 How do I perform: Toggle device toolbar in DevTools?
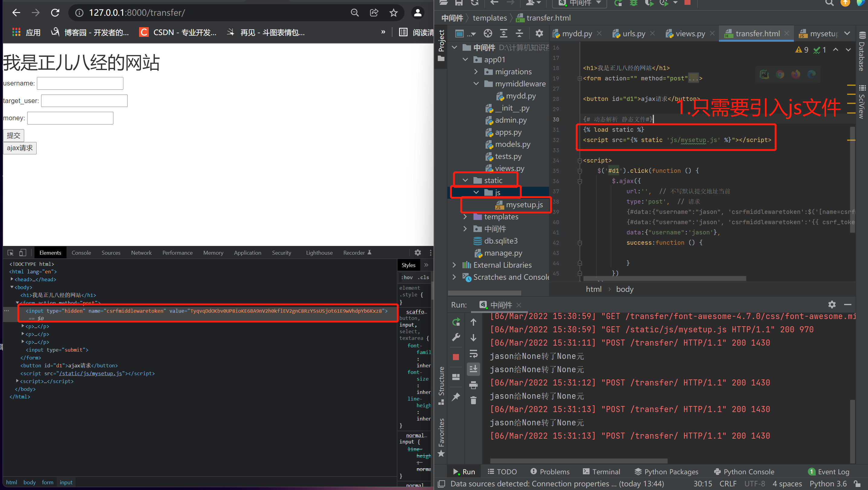pos(23,253)
